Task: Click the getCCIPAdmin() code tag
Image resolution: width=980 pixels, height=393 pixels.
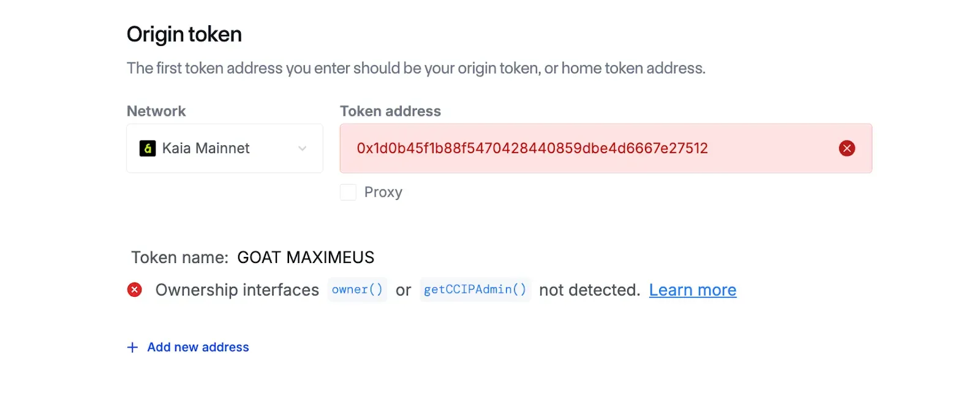Action: [x=475, y=289]
